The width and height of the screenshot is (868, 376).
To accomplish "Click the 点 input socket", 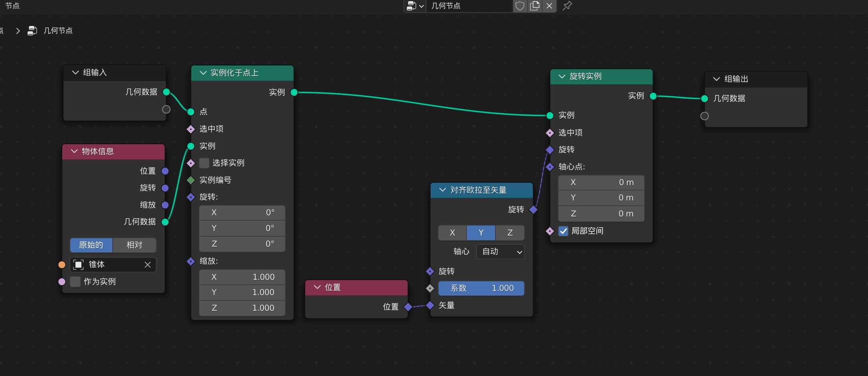I will [x=191, y=112].
